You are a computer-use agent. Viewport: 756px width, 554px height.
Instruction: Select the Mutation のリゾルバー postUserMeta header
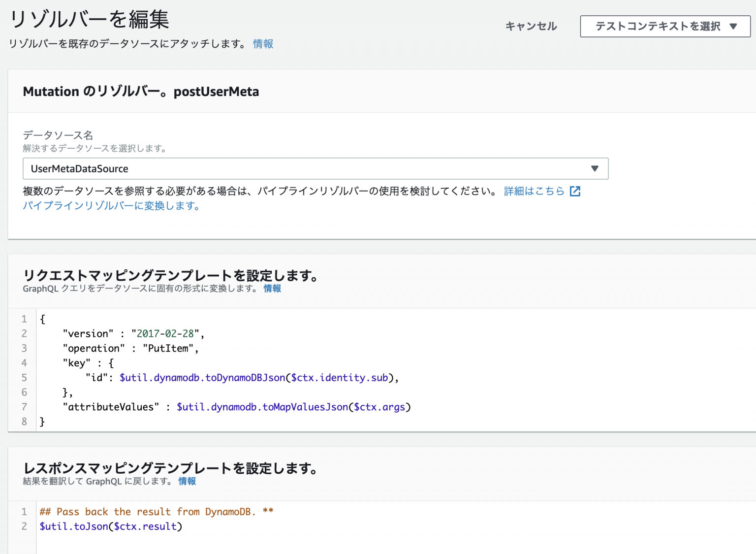pyautogui.click(x=141, y=91)
